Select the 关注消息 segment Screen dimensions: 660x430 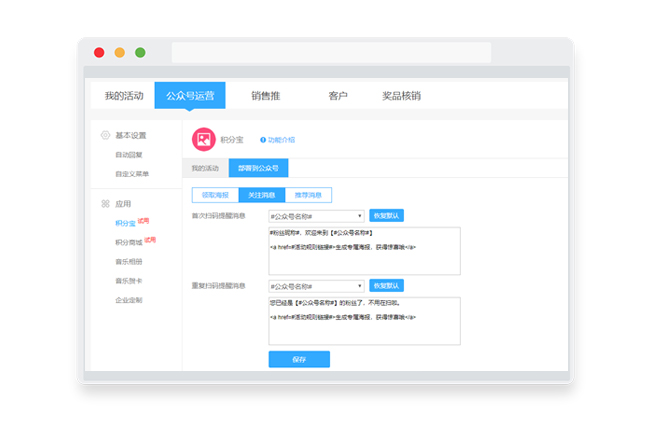coord(262,195)
